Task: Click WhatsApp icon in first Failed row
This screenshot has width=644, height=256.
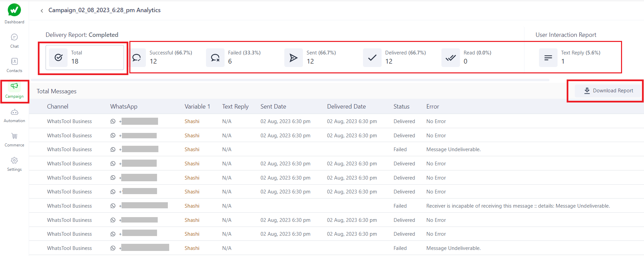Action: click(113, 149)
